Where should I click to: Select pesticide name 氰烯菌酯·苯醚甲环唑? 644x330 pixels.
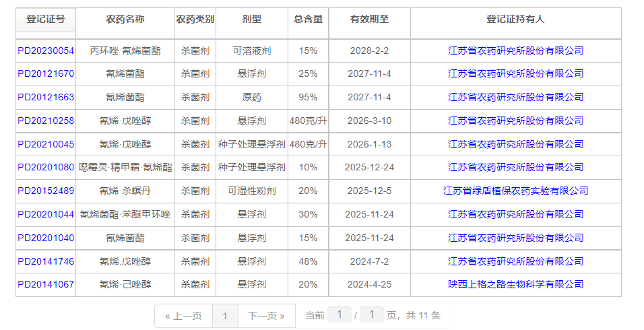click(125, 214)
